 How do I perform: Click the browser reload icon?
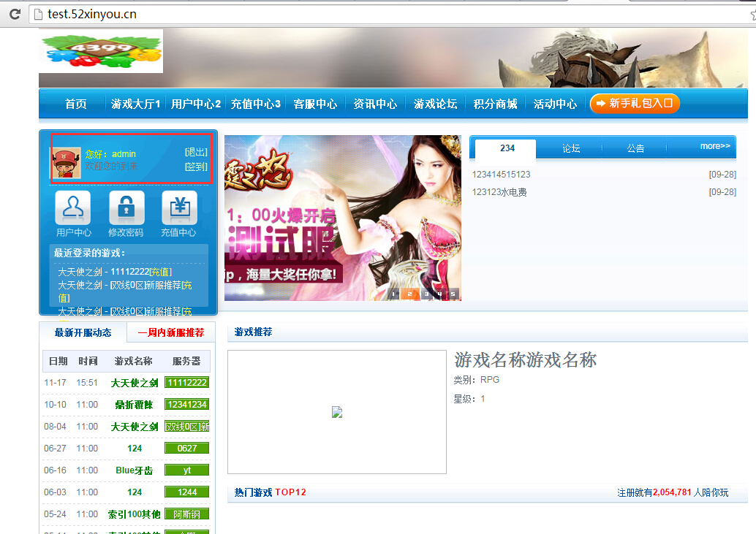[15, 14]
